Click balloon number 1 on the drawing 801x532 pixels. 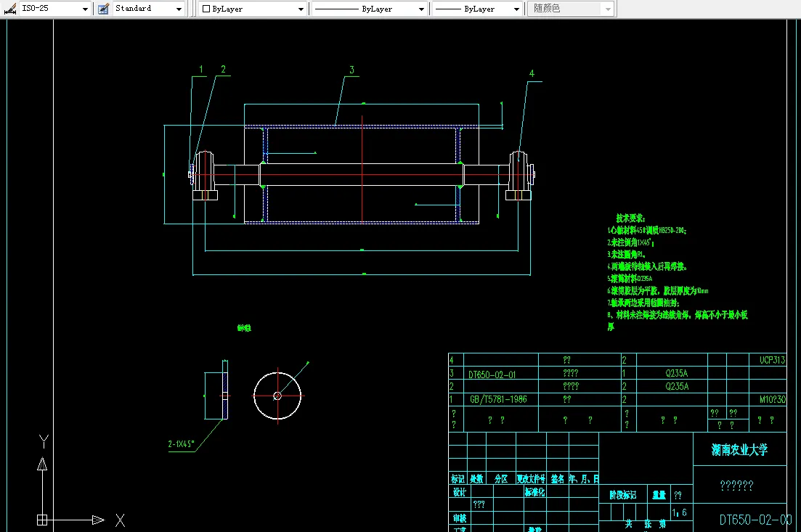coord(200,70)
